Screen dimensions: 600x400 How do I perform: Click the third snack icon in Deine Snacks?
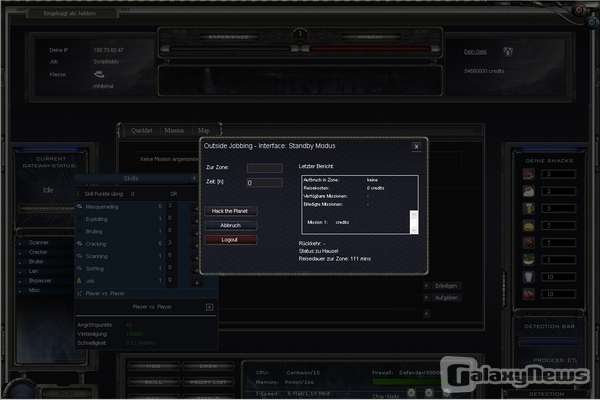tap(529, 208)
